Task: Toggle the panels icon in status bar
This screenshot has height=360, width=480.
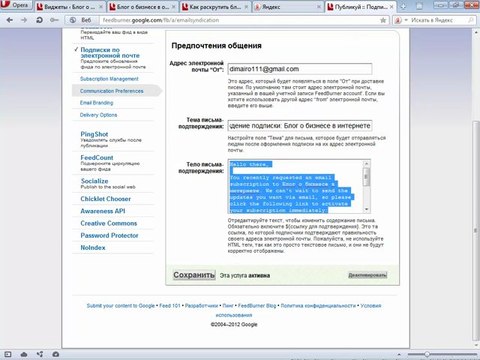Action: coord(8,354)
